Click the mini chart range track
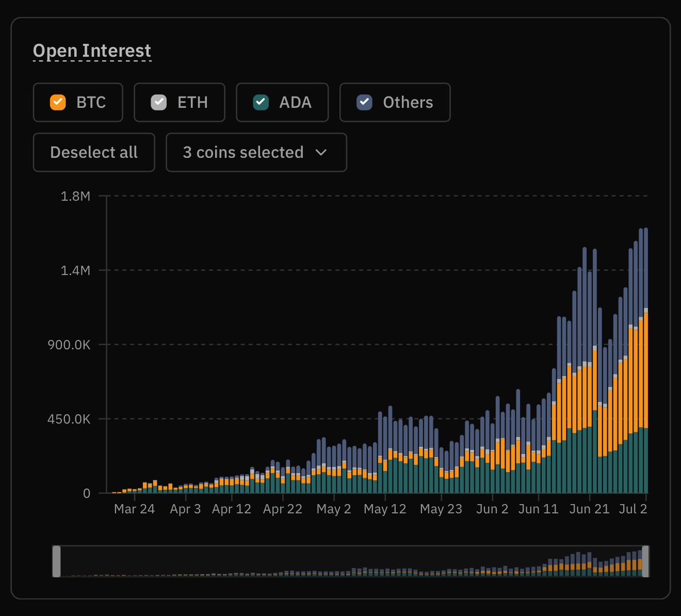681x616 pixels. pos(351,561)
